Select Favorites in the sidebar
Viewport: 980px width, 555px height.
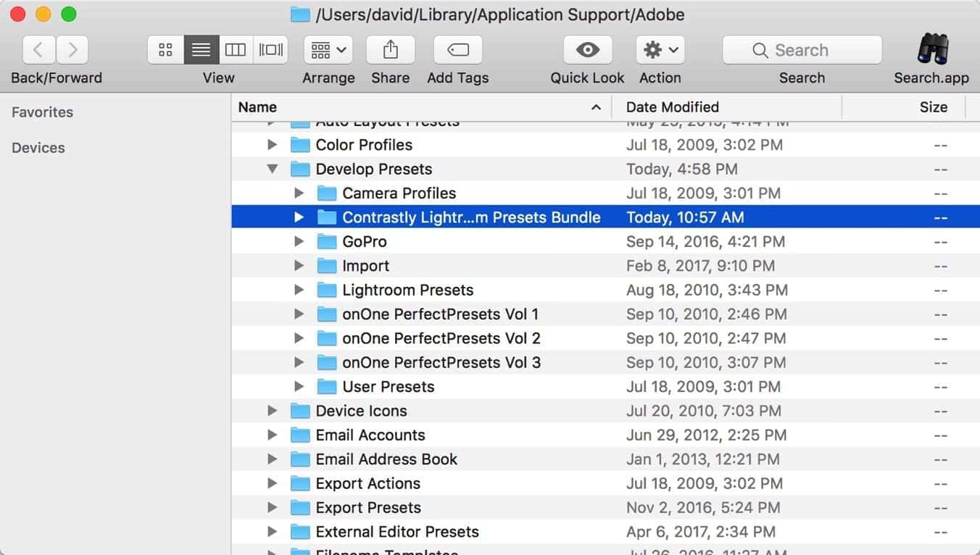tap(42, 112)
